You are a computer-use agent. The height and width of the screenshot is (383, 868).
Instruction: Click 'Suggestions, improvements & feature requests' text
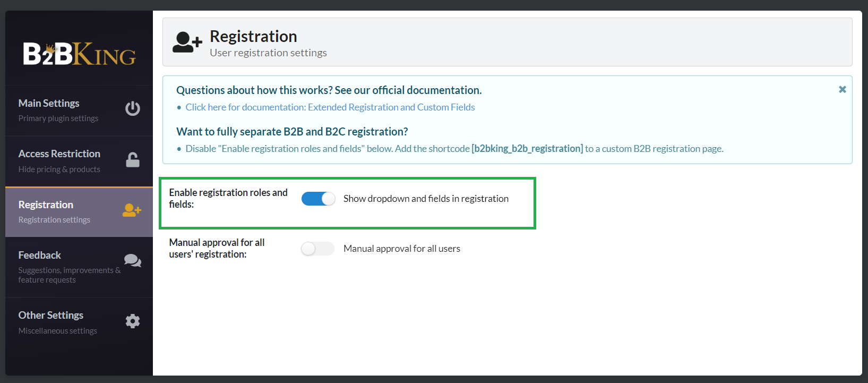point(70,275)
